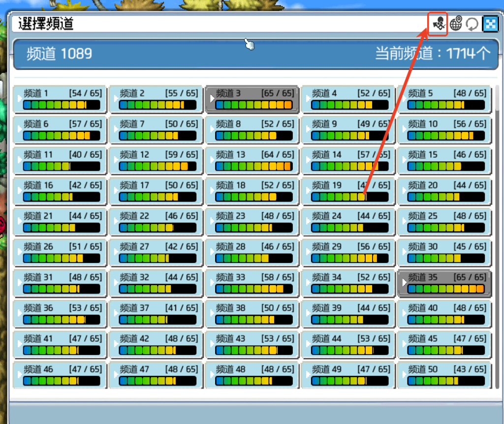Pick channel 50 in the bottom row
The image size is (504, 424).
tap(444, 375)
